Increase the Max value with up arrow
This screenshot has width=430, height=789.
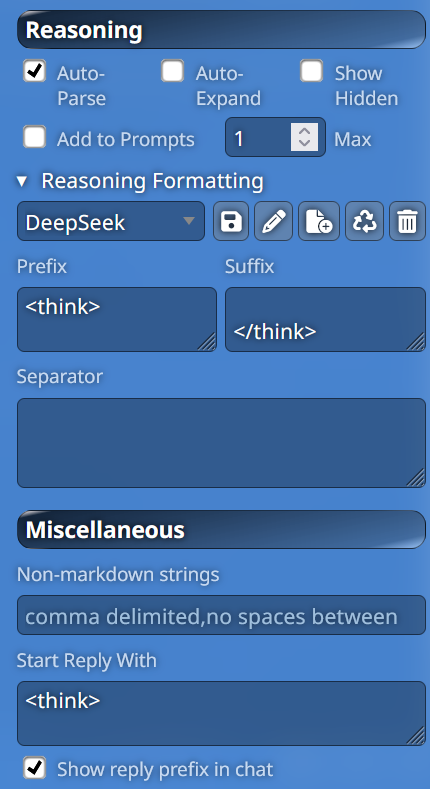[304, 130]
